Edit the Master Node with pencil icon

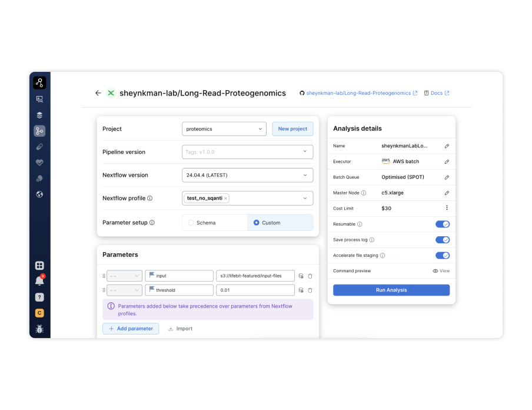pos(447,193)
